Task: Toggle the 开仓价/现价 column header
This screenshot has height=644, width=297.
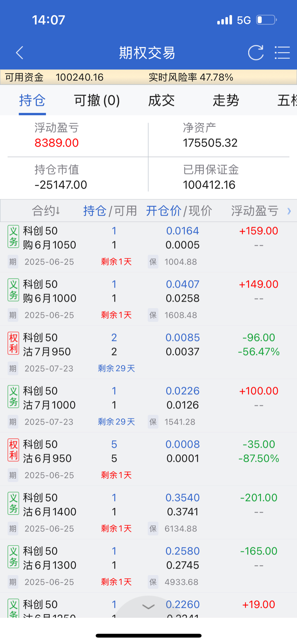Action: coord(179,211)
